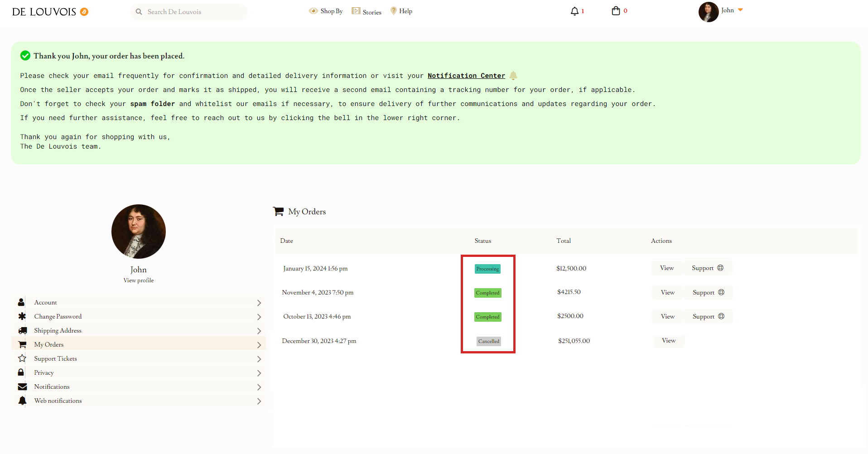View the January 15, 2024 order
868x454 pixels.
(x=667, y=268)
